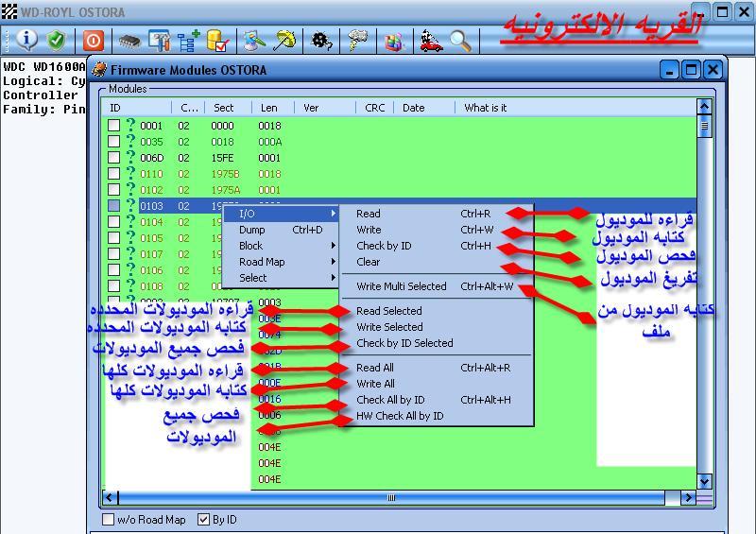Uncheck the By ID checkbox
756x534 pixels.
tap(203, 519)
